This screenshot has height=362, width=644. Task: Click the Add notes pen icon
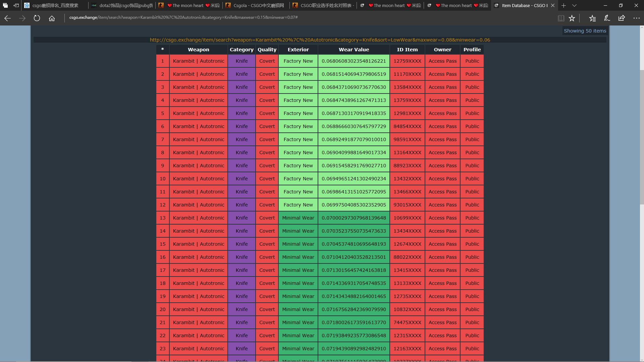pyautogui.click(x=607, y=18)
